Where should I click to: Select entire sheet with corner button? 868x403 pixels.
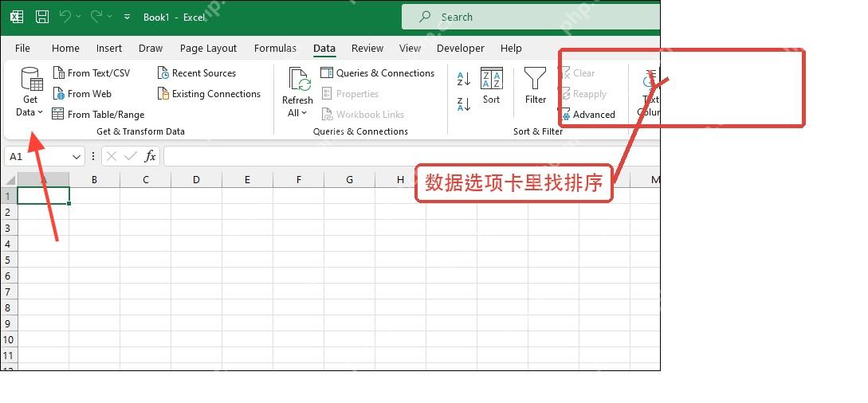(x=10, y=180)
